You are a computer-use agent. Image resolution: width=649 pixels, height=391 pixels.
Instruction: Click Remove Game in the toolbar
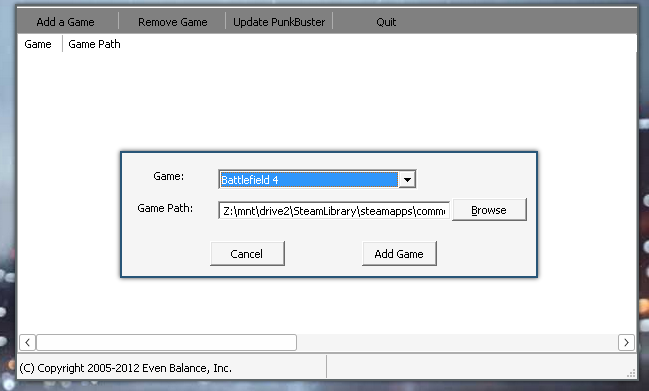click(x=173, y=22)
